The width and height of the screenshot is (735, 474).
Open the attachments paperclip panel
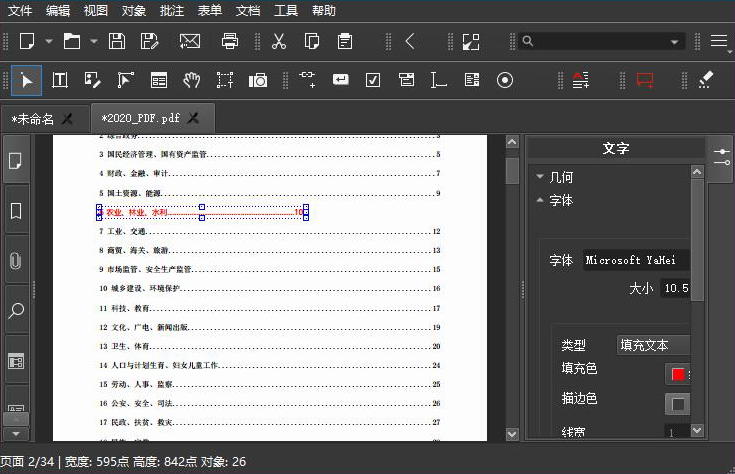pos(16,260)
